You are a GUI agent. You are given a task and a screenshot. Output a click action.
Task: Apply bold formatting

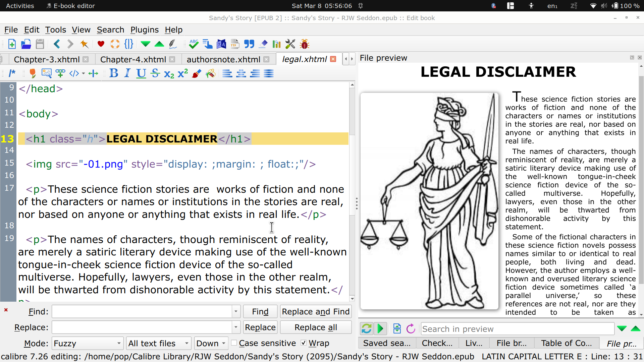point(114,73)
